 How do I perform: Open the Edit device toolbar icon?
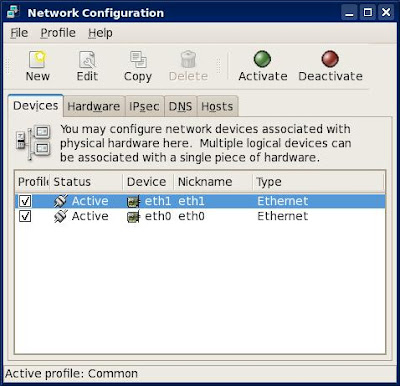point(87,59)
